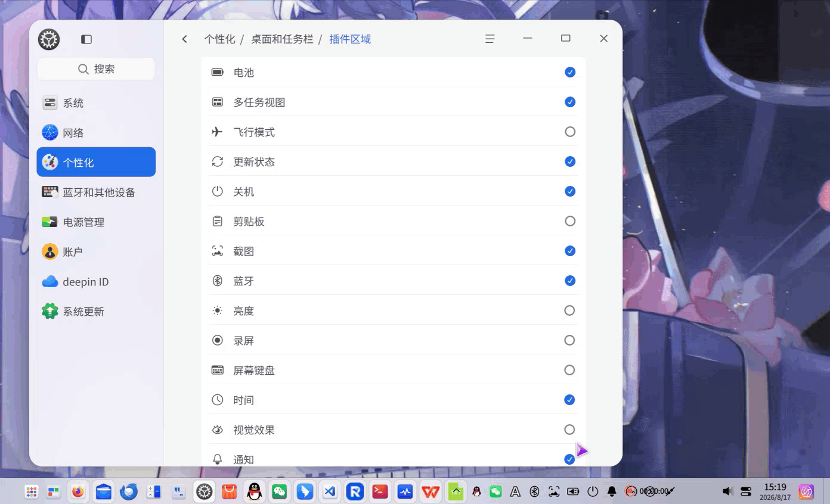Viewport: 830px width, 504px height.
Task: Go back using the left arrow
Action: coord(185,39)
